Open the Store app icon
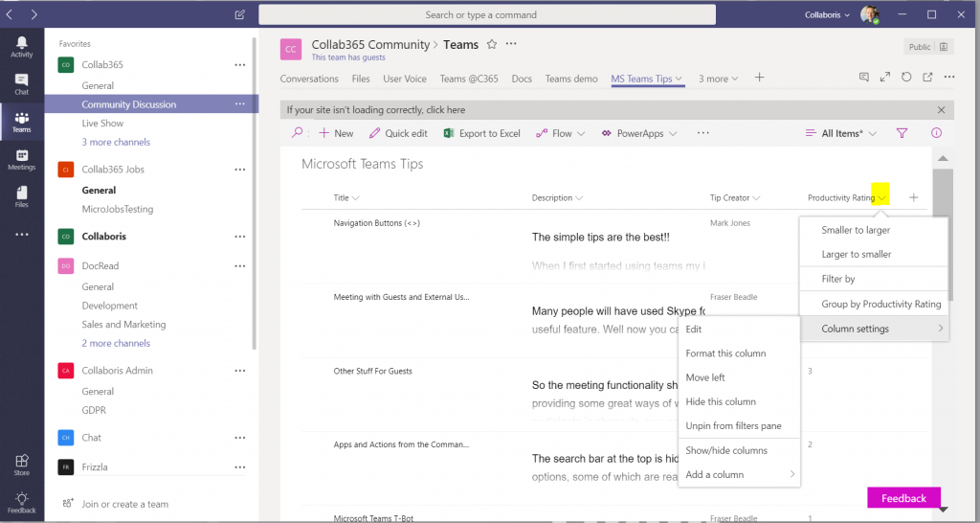This screenshot has height=523, width=980. (22, 465)
